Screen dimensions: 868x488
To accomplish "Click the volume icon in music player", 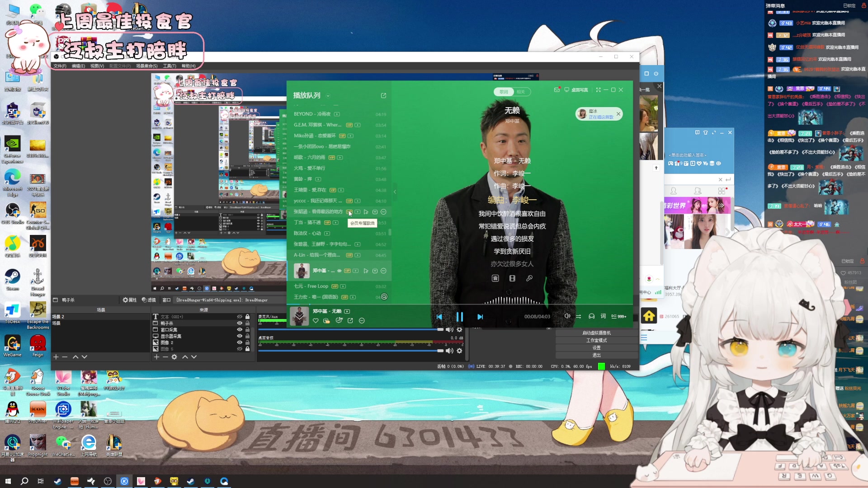I will click(567, 316).
